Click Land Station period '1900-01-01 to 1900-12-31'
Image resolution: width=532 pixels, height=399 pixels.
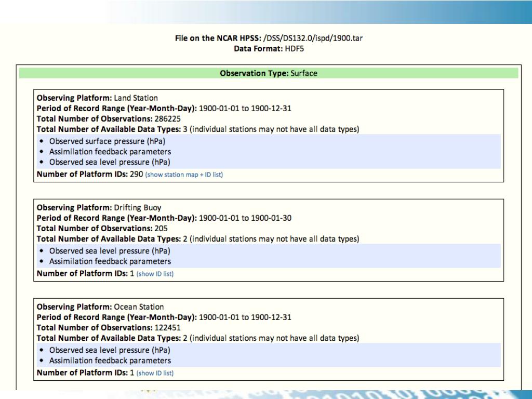point(245,109)
